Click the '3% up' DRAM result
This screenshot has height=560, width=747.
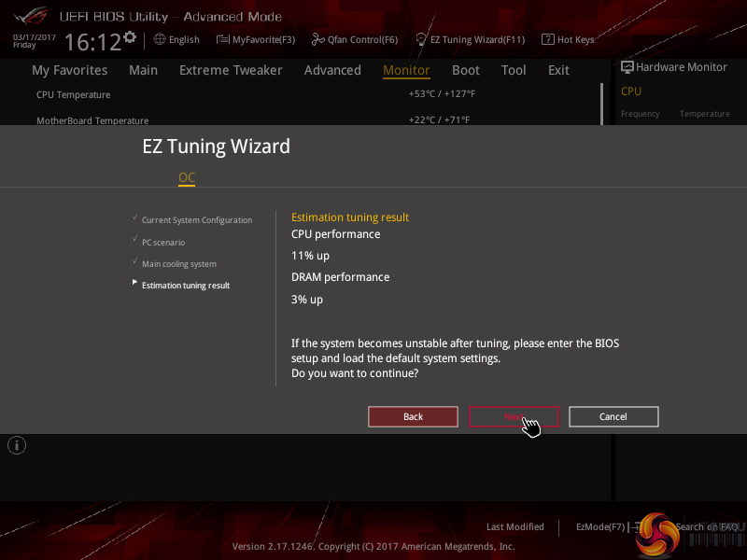click(307, 300)
